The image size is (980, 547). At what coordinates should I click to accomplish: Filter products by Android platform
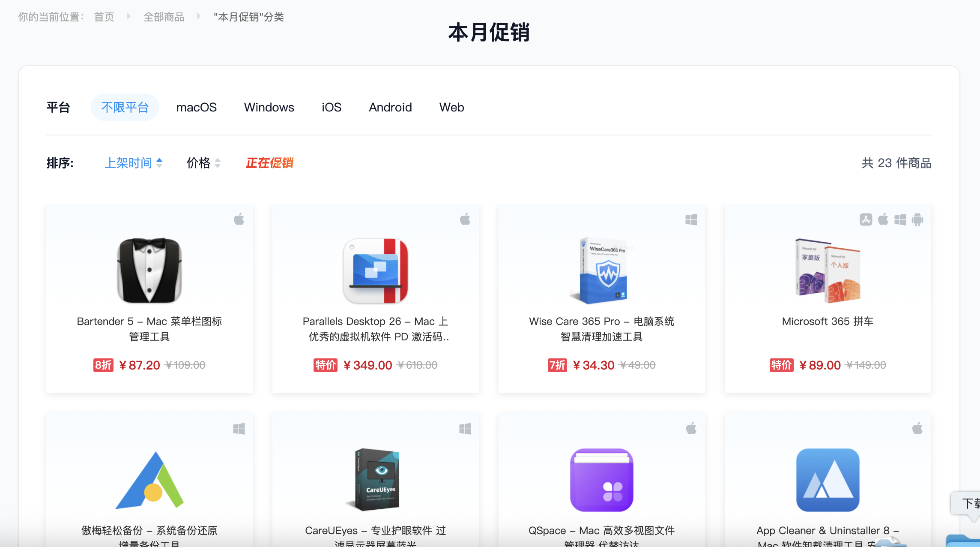(390, 107)
